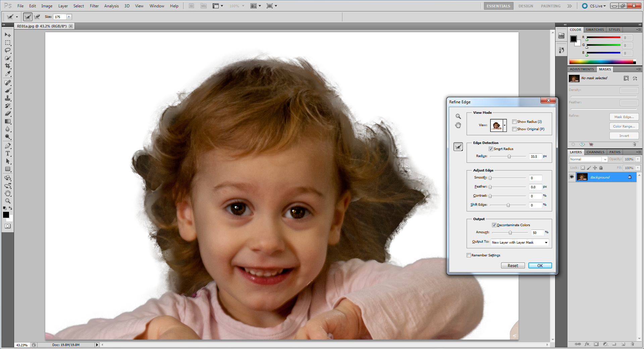Select the Rectangle shape tool
This screenshot has width=644, height=349.
click(8, 169)
